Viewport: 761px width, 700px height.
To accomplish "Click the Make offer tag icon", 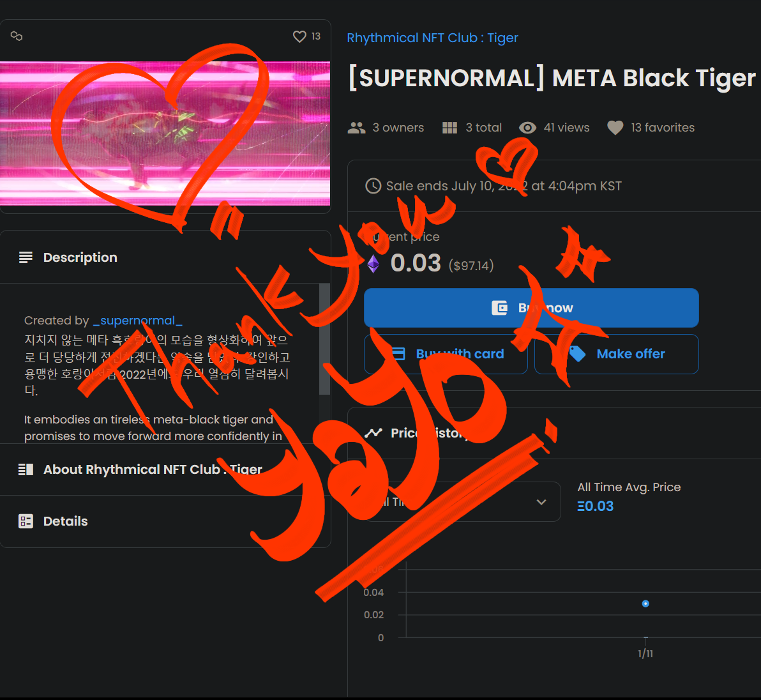I will pos(577,354).
